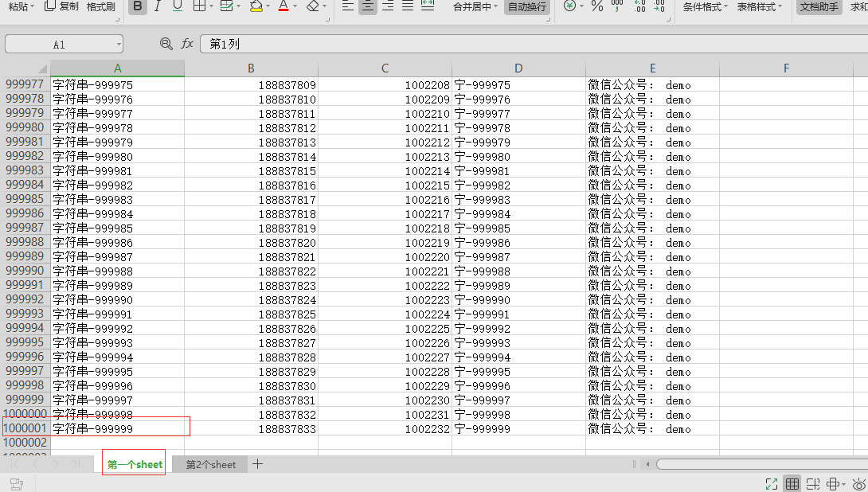Switch to page break preview
The image size is (868, 492).
pyautogui.click(x=812, y=484)
